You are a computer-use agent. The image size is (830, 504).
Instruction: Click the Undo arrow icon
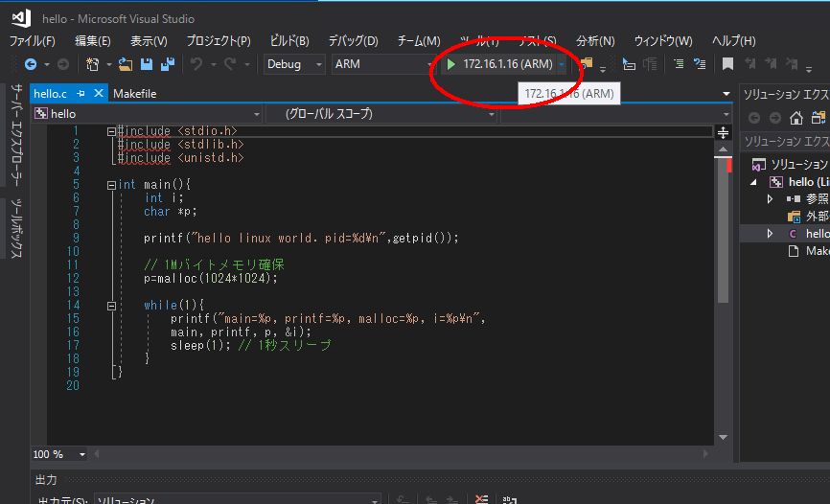click(196, 64)
